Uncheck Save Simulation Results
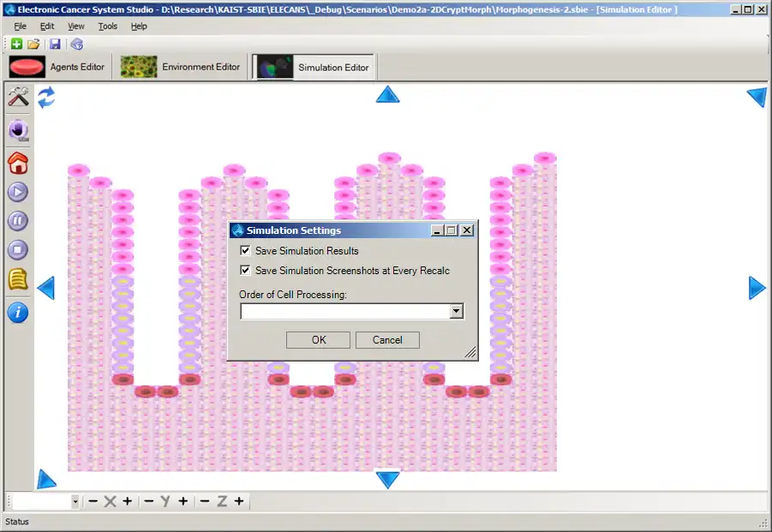772x532 pixels. pos(245,250)
